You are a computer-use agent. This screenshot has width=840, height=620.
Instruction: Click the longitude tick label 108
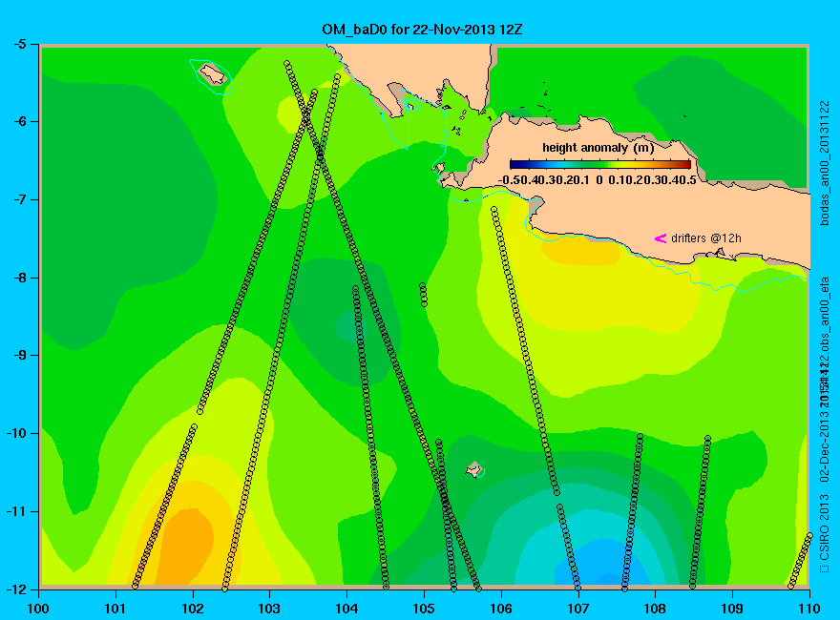(x=655, y=609)
